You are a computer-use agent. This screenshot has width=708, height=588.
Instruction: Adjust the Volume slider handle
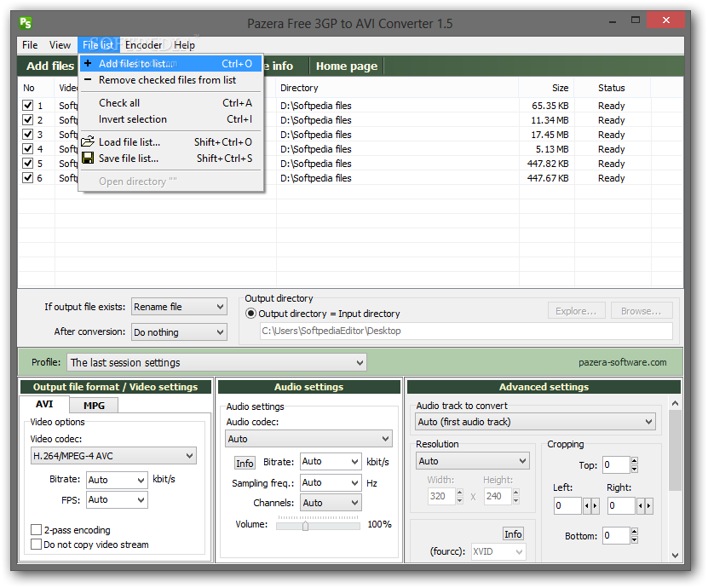pos(305,526)
